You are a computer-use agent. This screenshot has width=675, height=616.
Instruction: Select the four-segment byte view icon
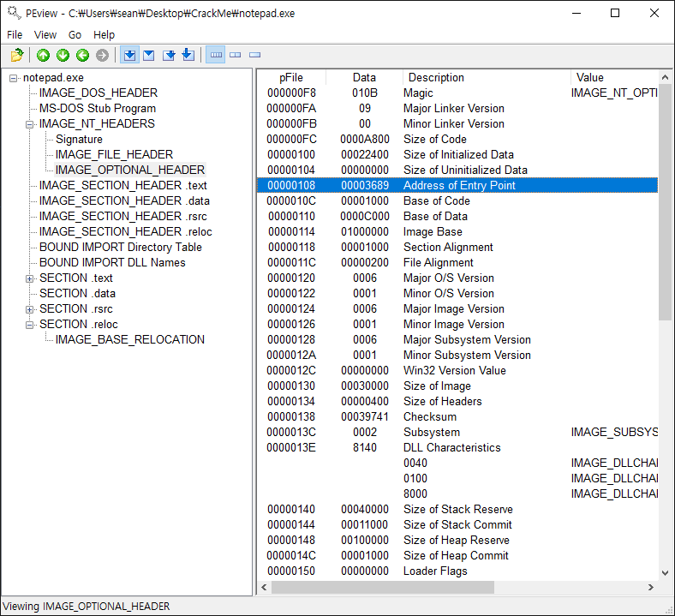pos(216,55)
